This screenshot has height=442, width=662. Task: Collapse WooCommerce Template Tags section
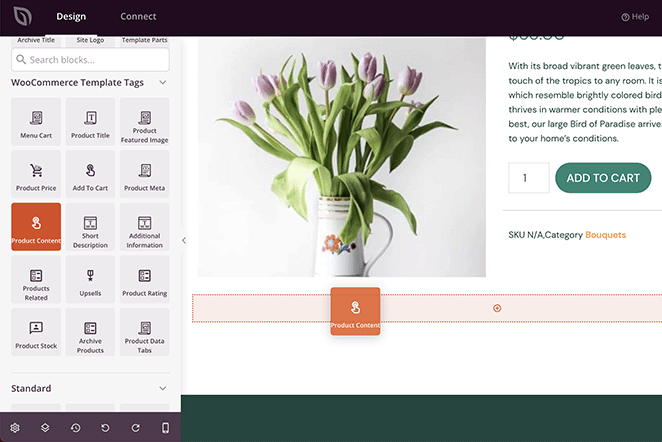coord(163,82)
